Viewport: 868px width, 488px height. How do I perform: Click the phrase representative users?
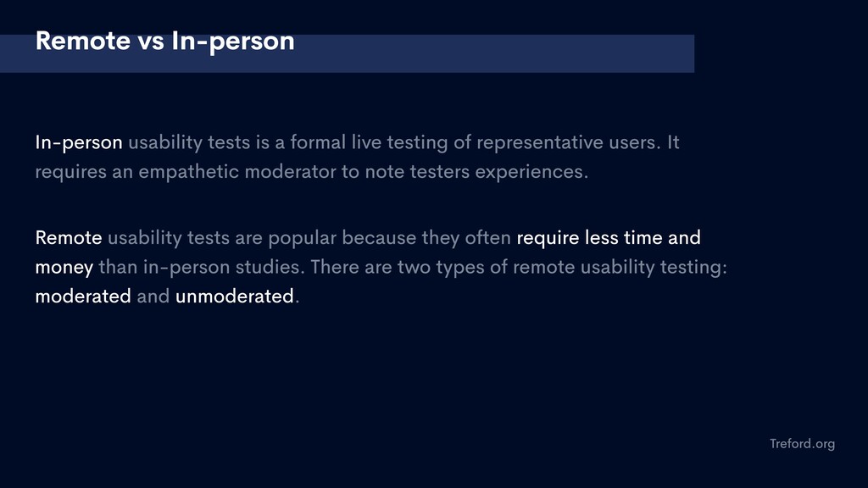tap(569, 142)
